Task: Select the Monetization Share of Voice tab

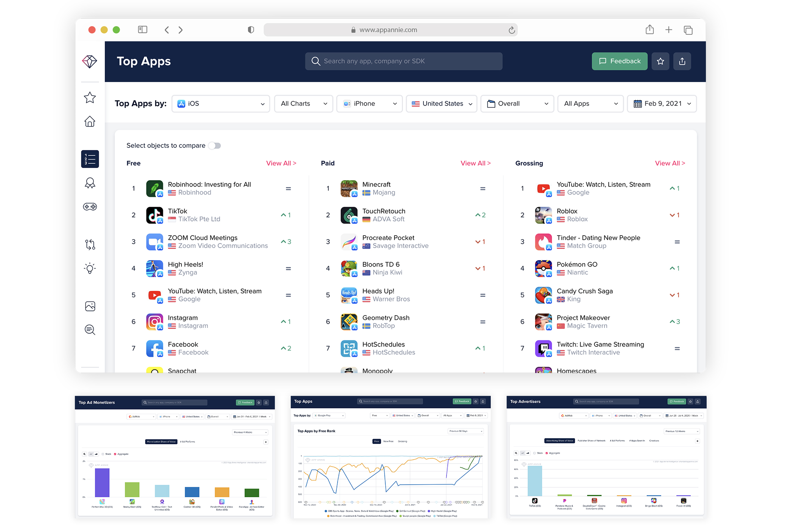Action: tap(161, 442)
